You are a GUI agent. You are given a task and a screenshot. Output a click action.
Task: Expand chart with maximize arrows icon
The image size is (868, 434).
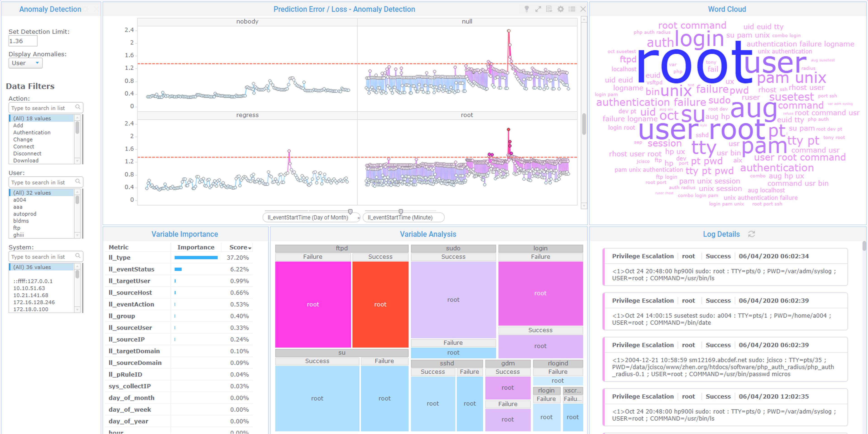point(538,9)
